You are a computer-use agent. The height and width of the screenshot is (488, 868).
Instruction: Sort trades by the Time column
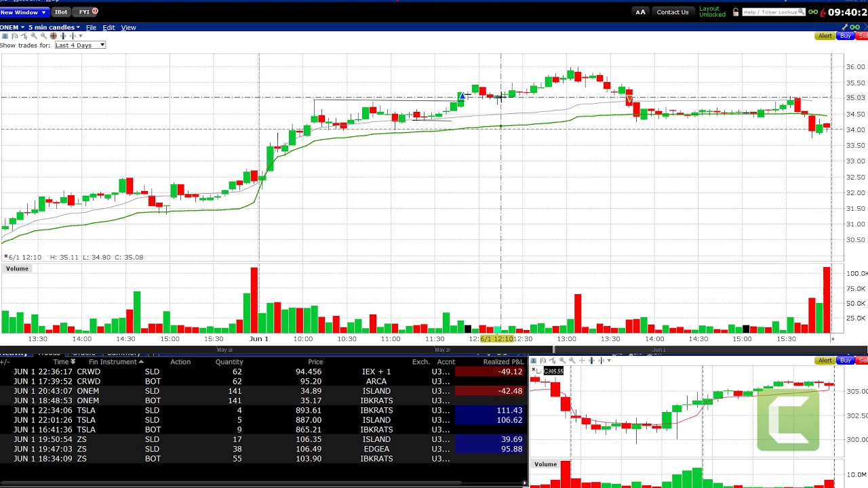(63, 362)
